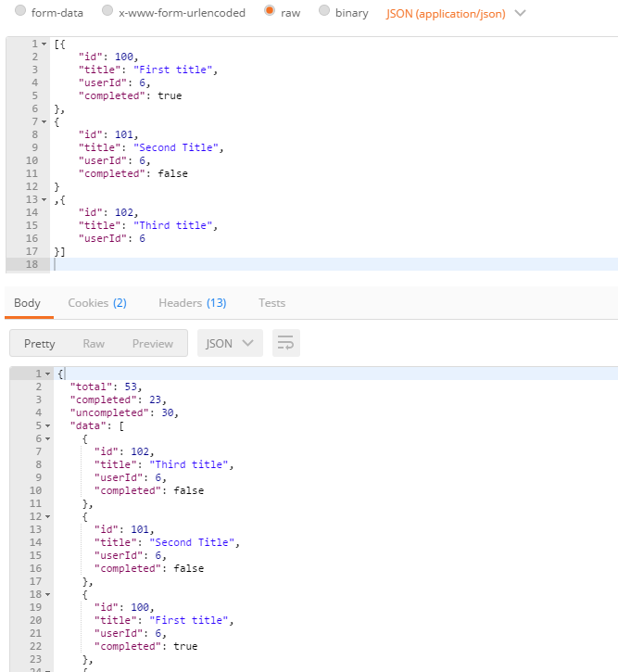Click the request value 100 for id
This screenshot has height=672, width=618.
click(124, 57)
